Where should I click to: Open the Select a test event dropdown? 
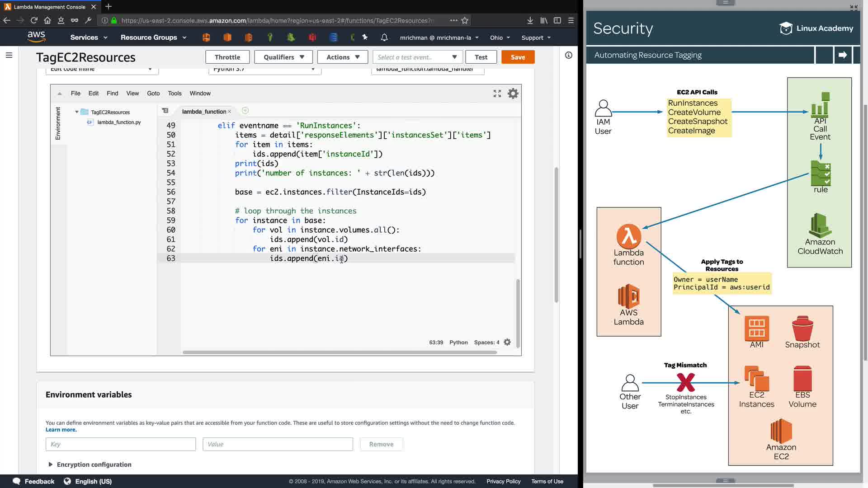coord(417,57)
